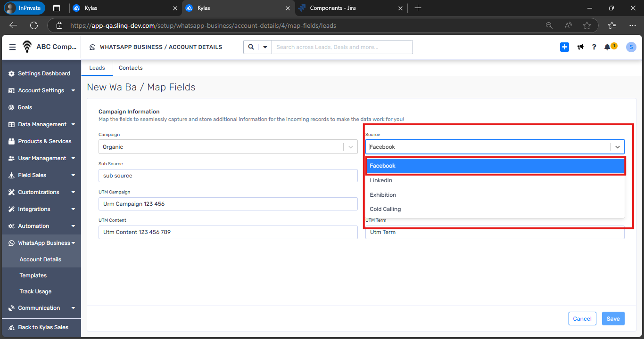
Task: Open the notifications bell icon
Action: 607,47
